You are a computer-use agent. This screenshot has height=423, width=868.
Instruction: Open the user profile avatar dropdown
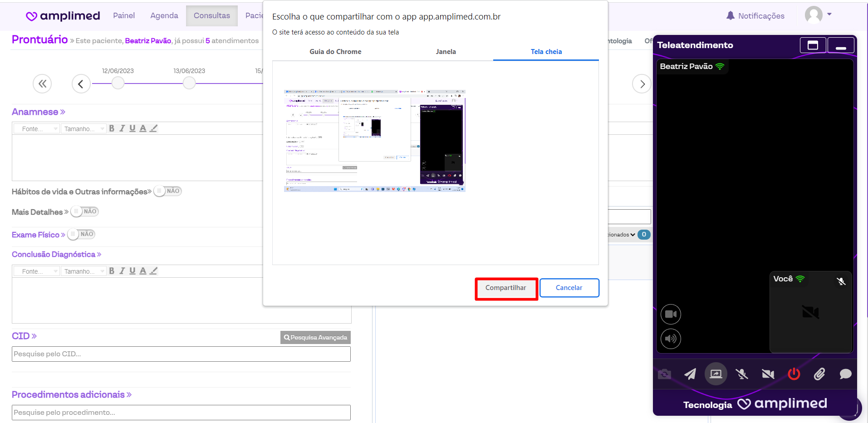[x=818, y=15]
